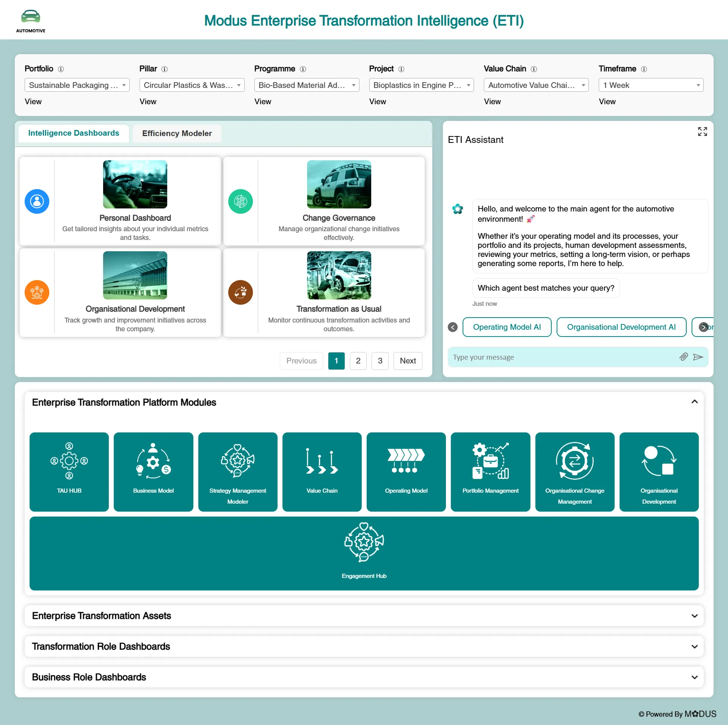
Task: Open the Transformation as Usual thumbnail
Action: click(x=339, y=275)
